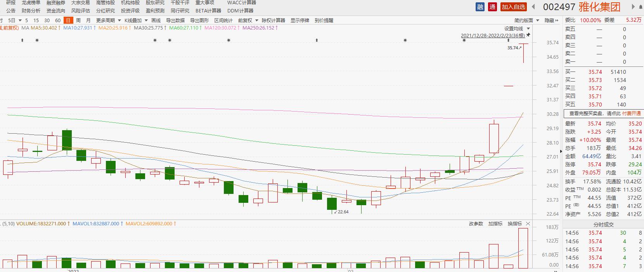Screen dimensions: 644x272
Task: Expand the 前复权 adjustment dropdown
Action: tap(248, 21)
